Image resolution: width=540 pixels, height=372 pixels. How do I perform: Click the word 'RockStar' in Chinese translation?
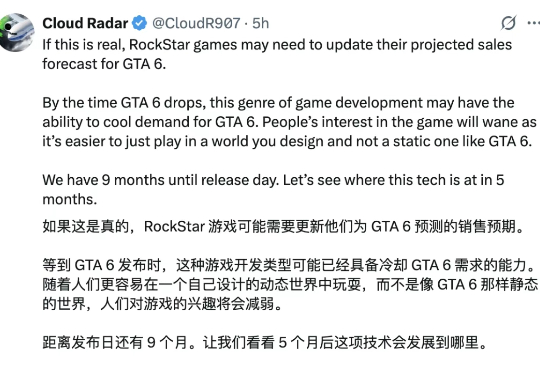tap(174, 227)
